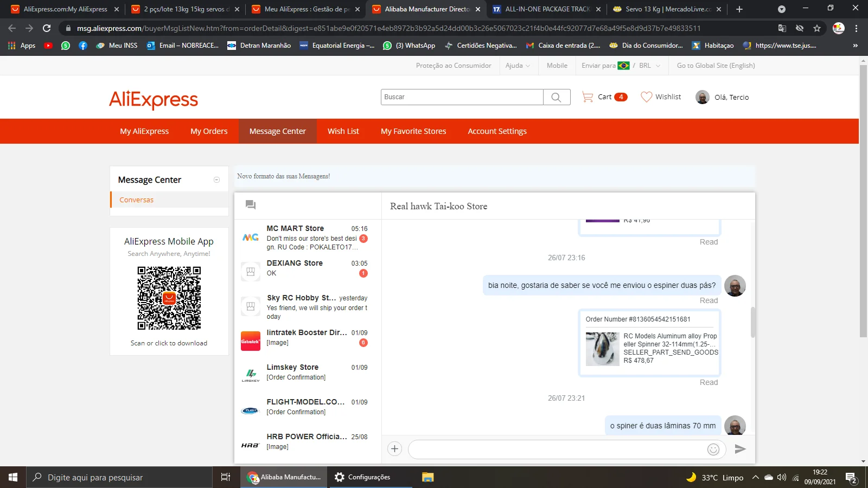Screen dimensions: 868x488
Task: Click the Limskey Store logo
Action: [x=251, y=376]
